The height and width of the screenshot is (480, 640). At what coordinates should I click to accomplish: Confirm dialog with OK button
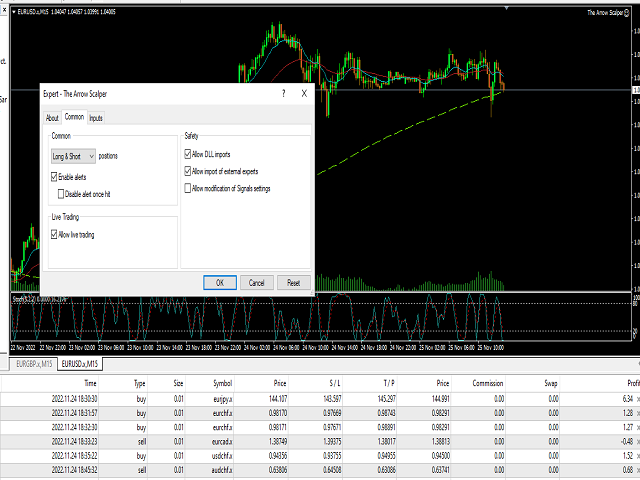[220, 282]
